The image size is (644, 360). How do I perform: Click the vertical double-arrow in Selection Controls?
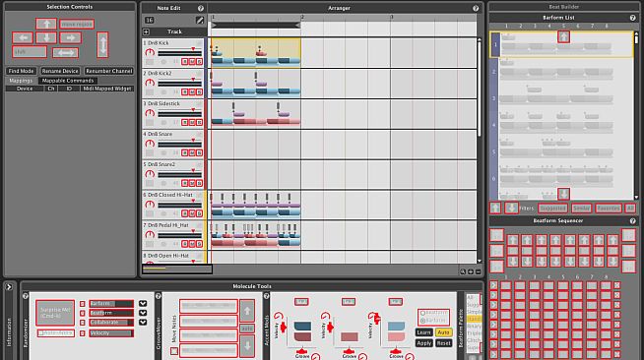click(x=102, y=44)
